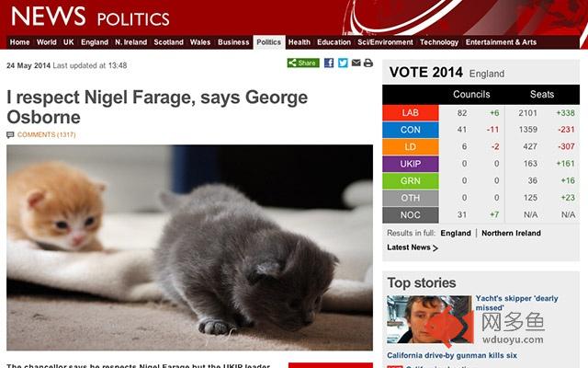Open Business section from nav bar
Image resolution: width=588 pixels, height=368 pixels.
point(233,42)
